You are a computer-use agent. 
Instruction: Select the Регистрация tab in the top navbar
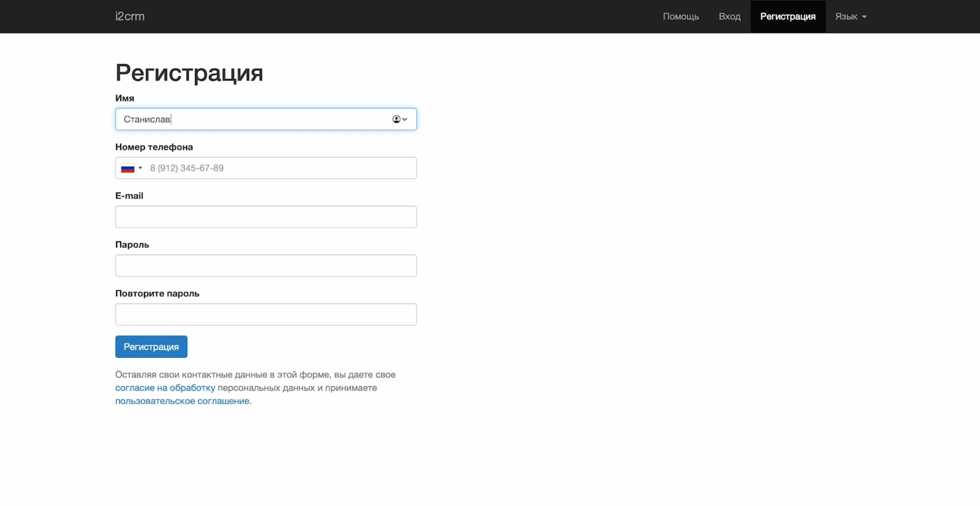(x=788, y=16)
